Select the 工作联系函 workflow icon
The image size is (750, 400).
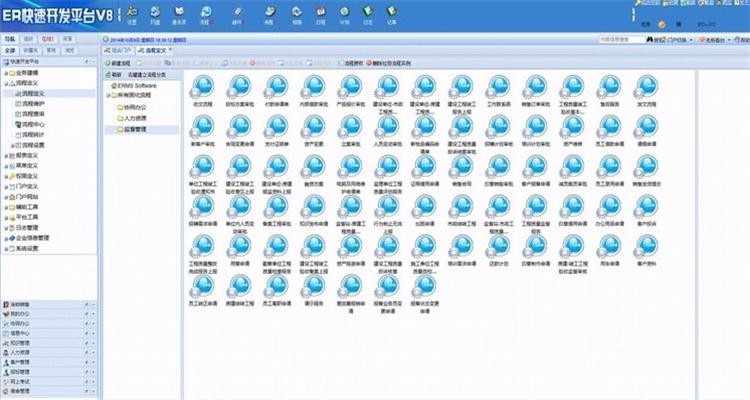[x=498, y=87]
